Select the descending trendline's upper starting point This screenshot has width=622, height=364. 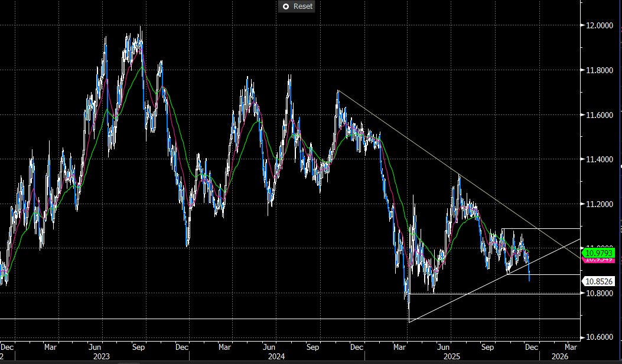[338, 91]
